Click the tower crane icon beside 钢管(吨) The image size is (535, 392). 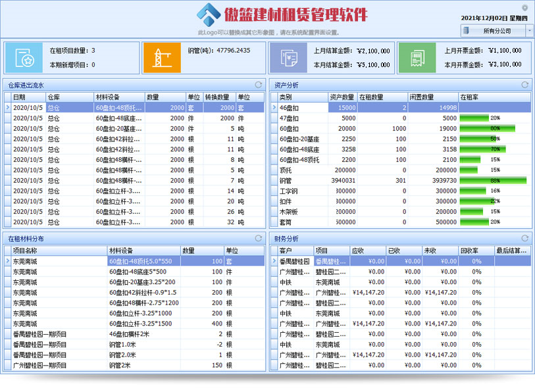[x=161, y=57]
